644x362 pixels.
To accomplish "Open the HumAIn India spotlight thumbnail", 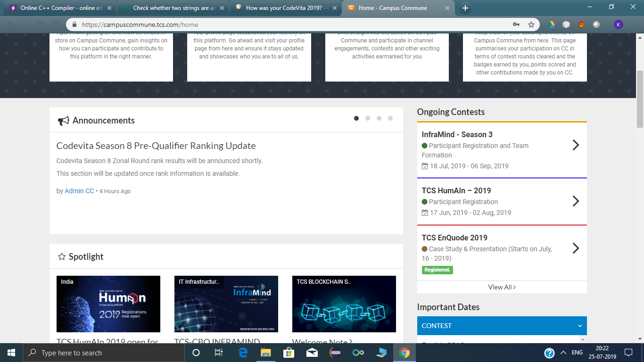I will (x=108, y=304).
